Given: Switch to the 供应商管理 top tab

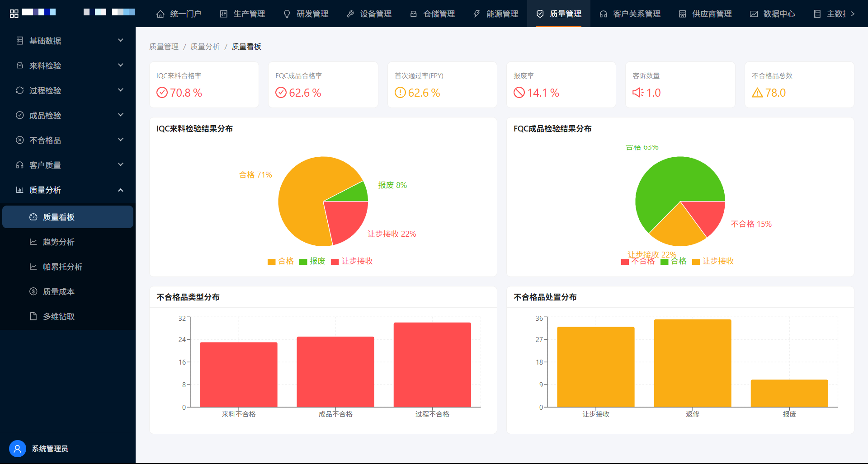Looking at the screenshot, I should [705, 14].
